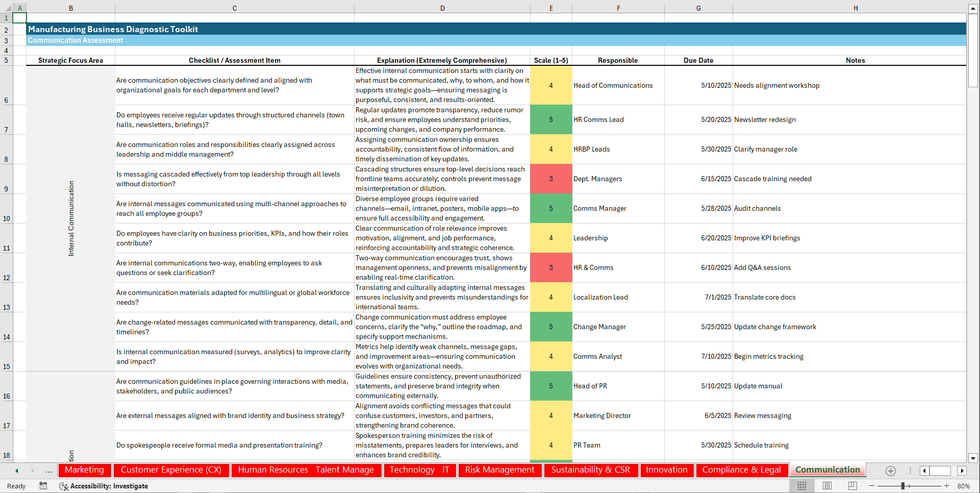This screenshot has width=980, height=493.
Task: Switch to Page Layout view using its icon
Action: [x=827, y=486]
